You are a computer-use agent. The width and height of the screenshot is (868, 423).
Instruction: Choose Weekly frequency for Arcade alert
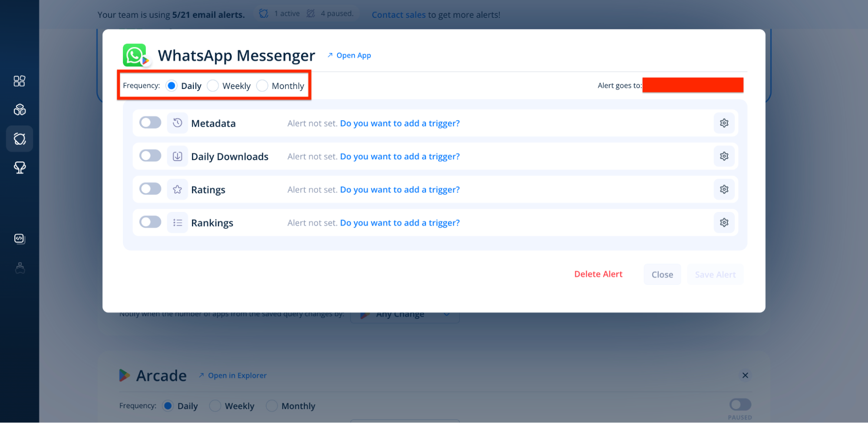click(215, 406)
